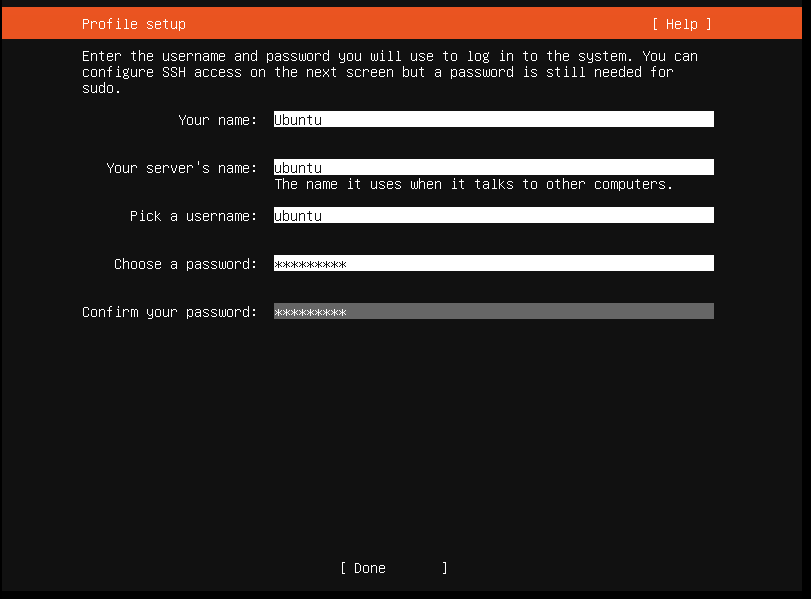Screen dimensions: 811x599
Task: Focus the 'Your name' input field
Action: [493, 119]
